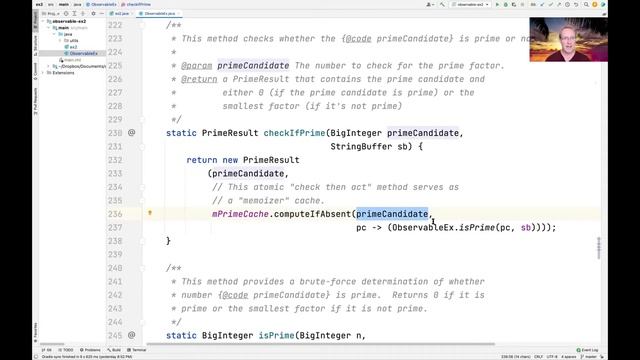Close the ObservableEx.java tab
Viewport: 640px width, 360px height.
tap(179, 13)
